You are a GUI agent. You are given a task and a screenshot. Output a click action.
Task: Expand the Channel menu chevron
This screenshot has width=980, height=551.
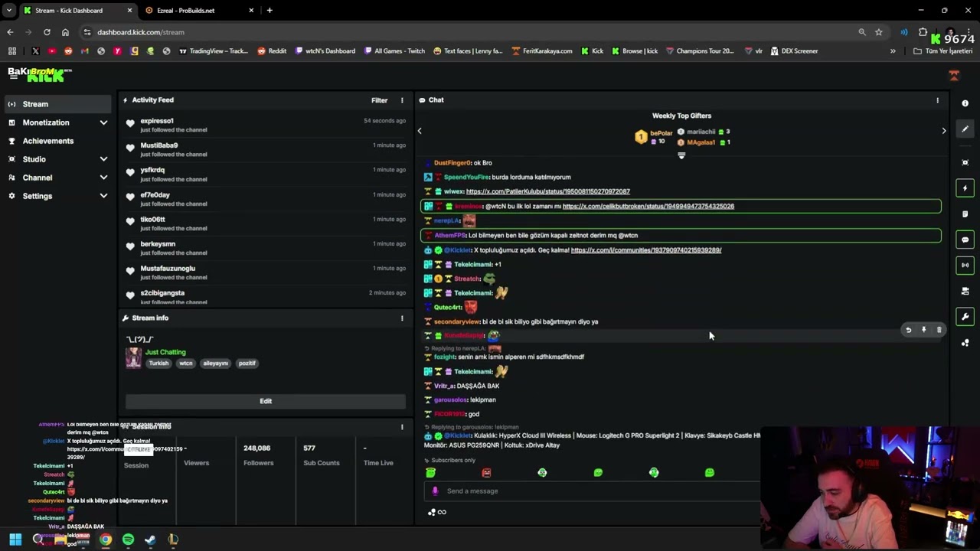103,178
